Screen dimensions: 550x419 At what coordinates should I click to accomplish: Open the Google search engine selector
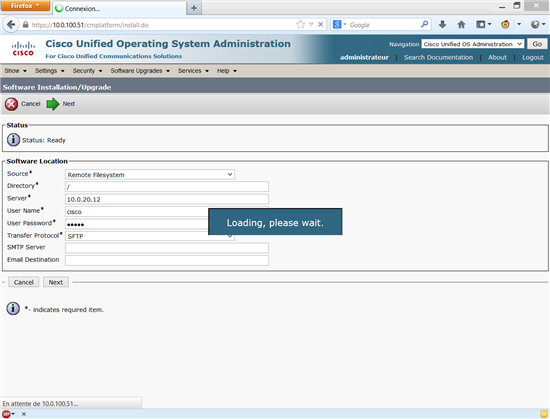339,25
